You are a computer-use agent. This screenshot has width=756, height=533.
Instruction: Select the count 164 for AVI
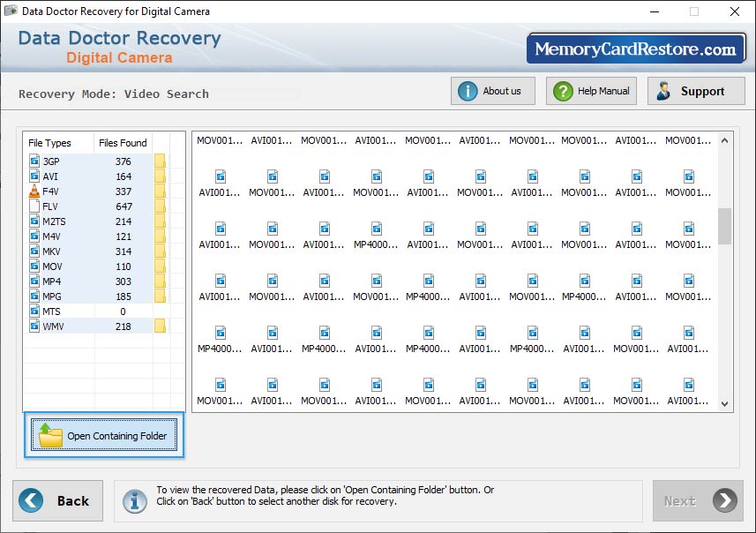pos(124,176)
